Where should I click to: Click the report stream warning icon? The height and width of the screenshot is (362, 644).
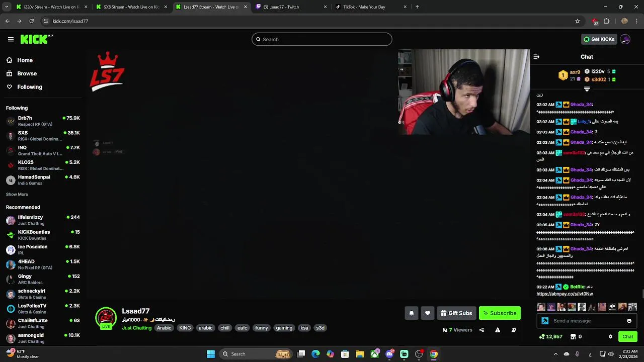click(x=498, y=330)
